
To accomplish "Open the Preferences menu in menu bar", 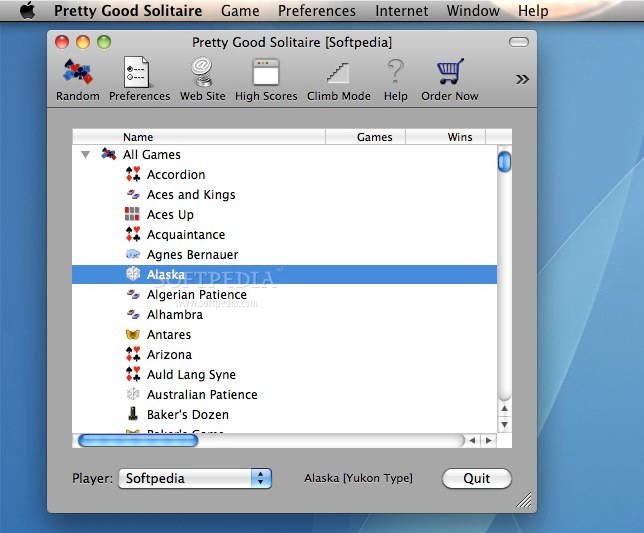I will coord(317,11).
